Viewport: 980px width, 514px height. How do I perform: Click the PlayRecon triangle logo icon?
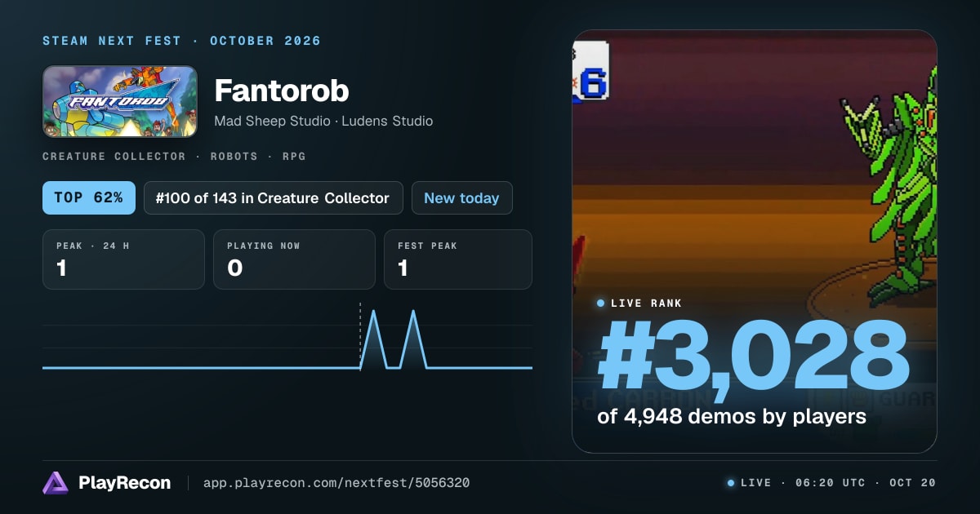point(56,483)
